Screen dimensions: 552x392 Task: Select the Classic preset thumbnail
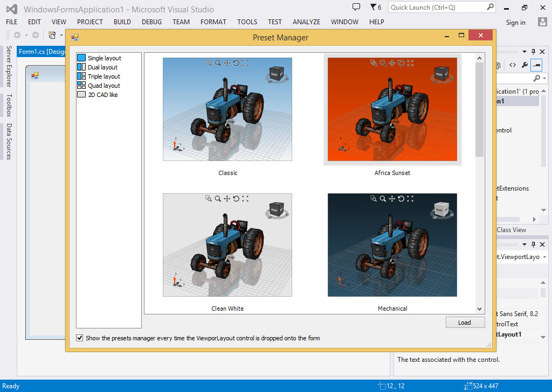227,109
